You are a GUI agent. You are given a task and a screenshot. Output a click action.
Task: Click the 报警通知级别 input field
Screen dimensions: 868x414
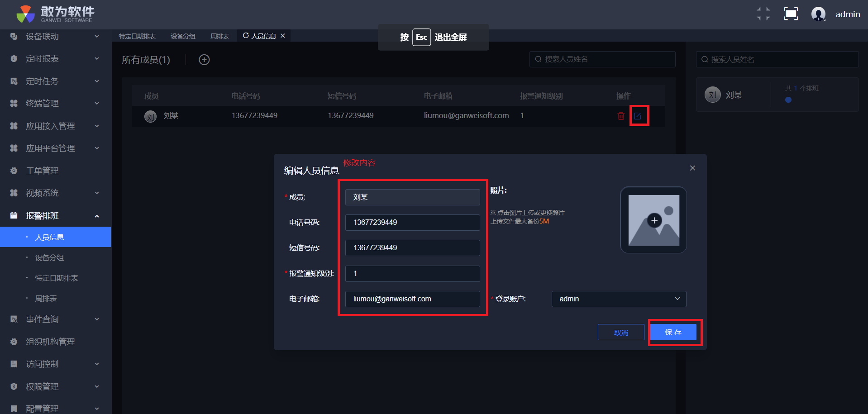412,274
